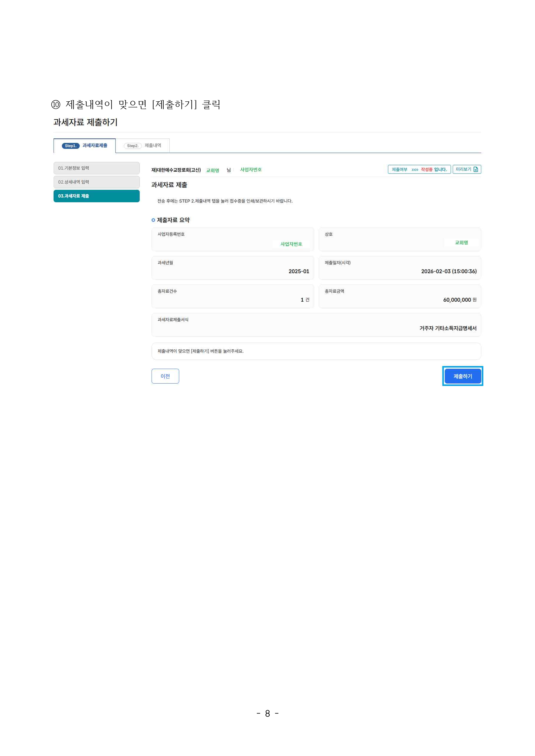Click the 사업자등록번호 summary card
Image resolution: width=535 pixels, height=756 pixels.
coord(233,239)
